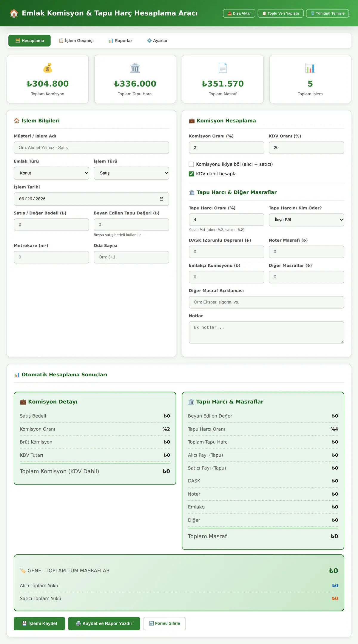Screen dimensions: 358x644
Task: Click the KDV Oranı input field
Action: tap(306, 148)
